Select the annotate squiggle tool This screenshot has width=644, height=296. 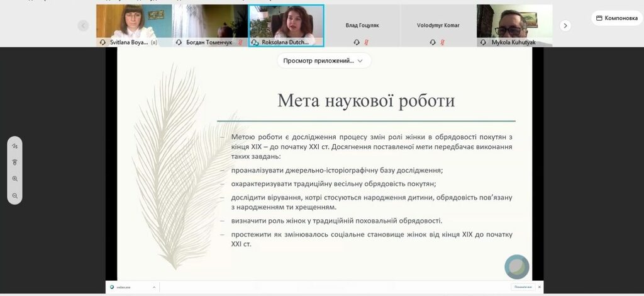(14, 146)
